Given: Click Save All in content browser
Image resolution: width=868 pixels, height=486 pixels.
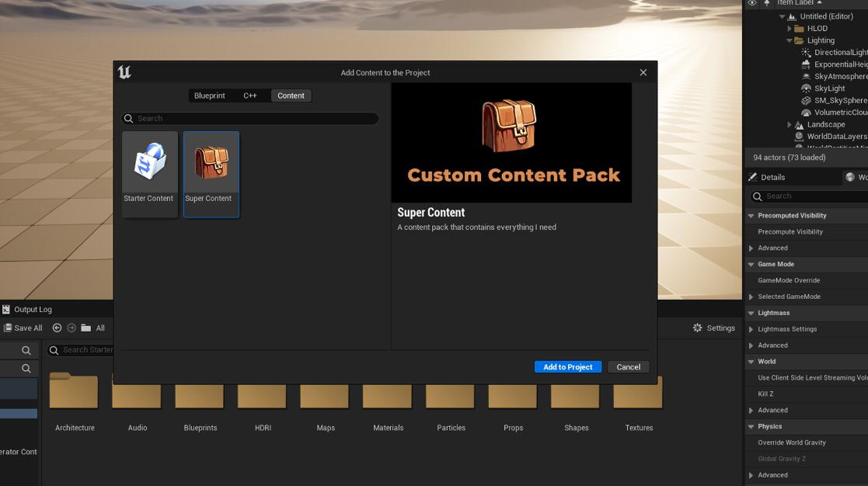Looking at the screenshot, I should coord(23,328).
